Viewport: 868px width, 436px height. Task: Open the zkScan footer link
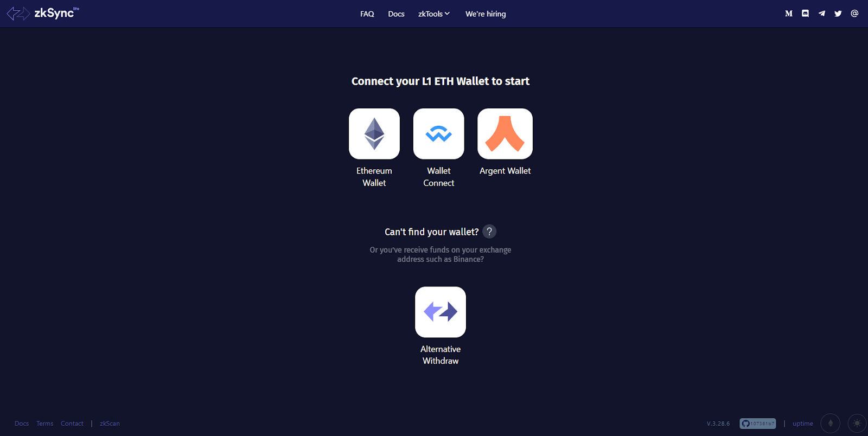point(110,424)
